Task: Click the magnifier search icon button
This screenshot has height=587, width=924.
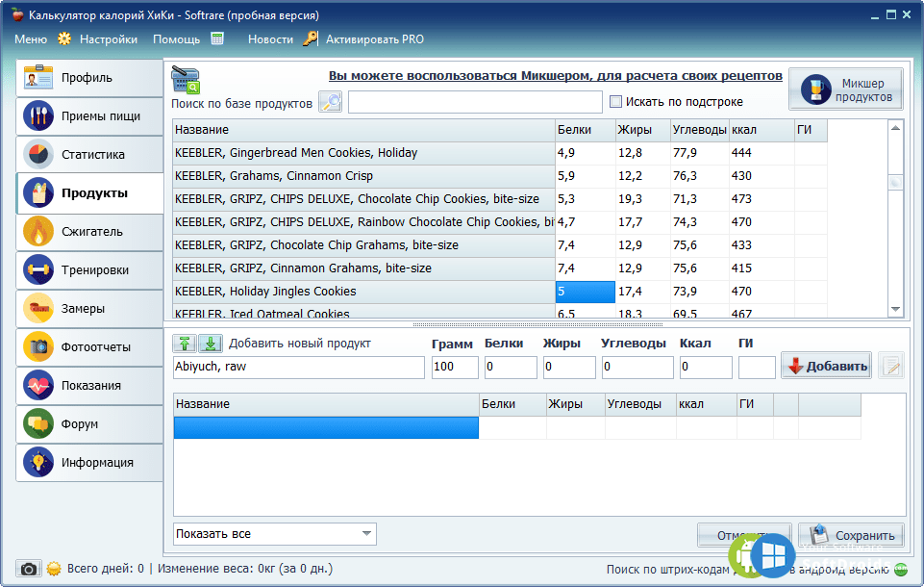Action: pyautogui.click(x=330, y=102)
